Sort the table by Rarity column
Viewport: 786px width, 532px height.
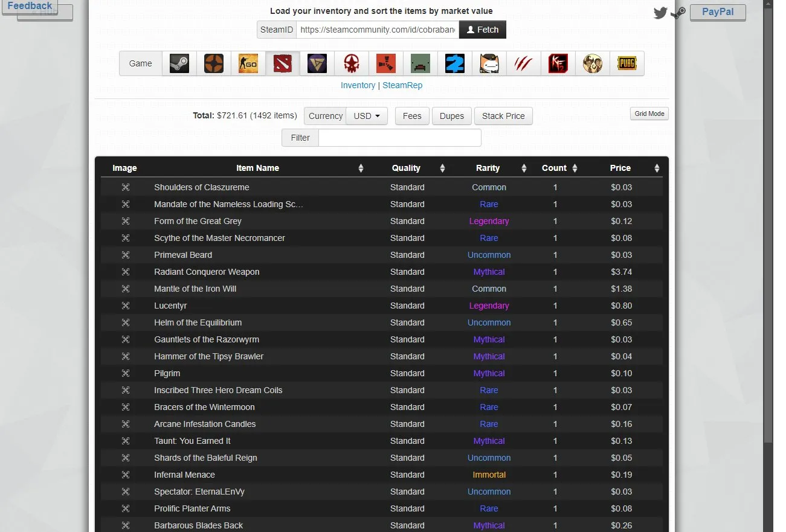[488, 168]
